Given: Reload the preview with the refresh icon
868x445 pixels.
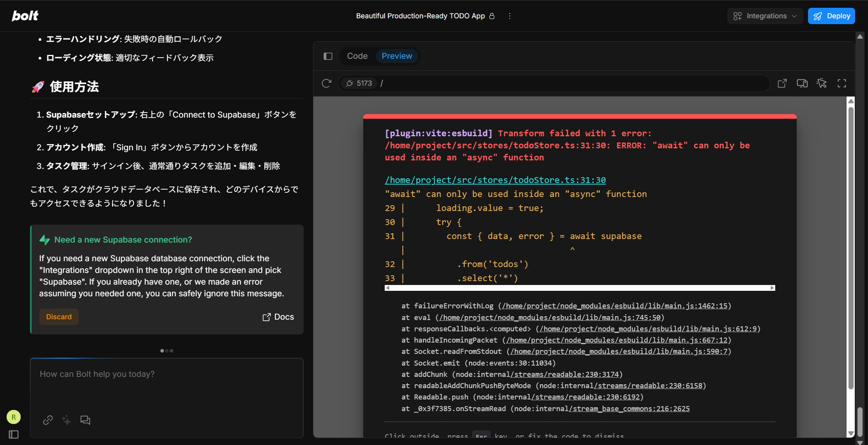Looking at the screenshot, I should coord(327,83).
